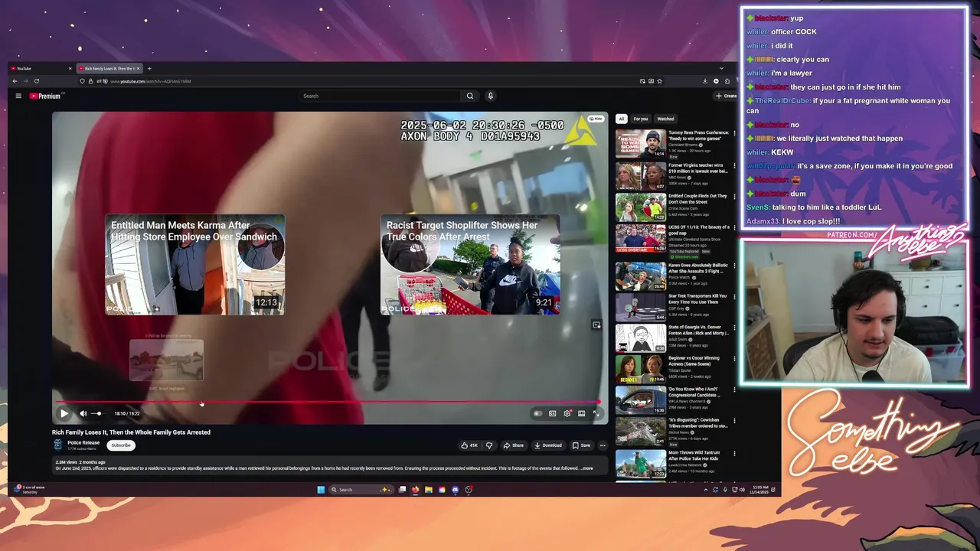Enter fullscreen with the player's expand icon
Viewport: 980px width, 551px height.
[x=596, y=413]
